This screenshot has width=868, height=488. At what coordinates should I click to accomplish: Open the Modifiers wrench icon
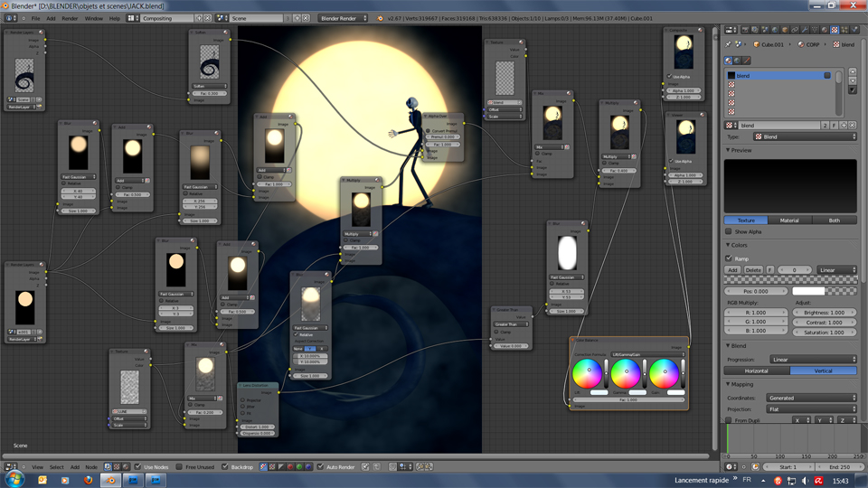[x=805, y=30]
